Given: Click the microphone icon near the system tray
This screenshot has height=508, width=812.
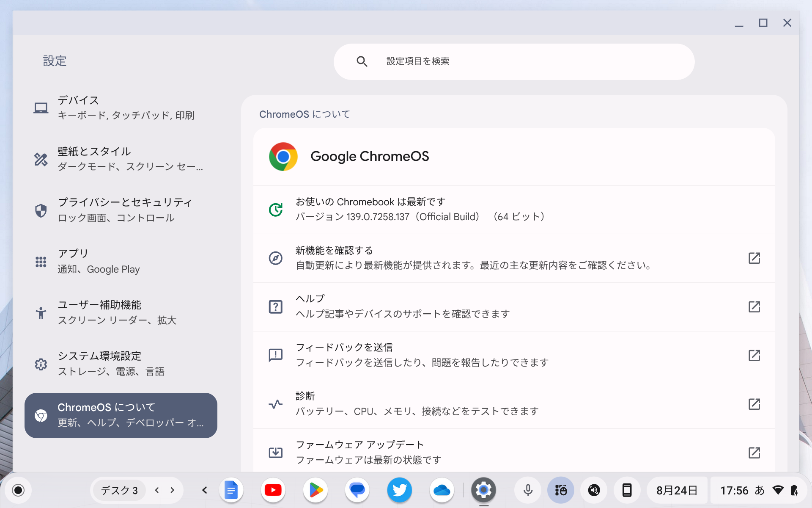Looking at the screenshot, I should 527,490.
